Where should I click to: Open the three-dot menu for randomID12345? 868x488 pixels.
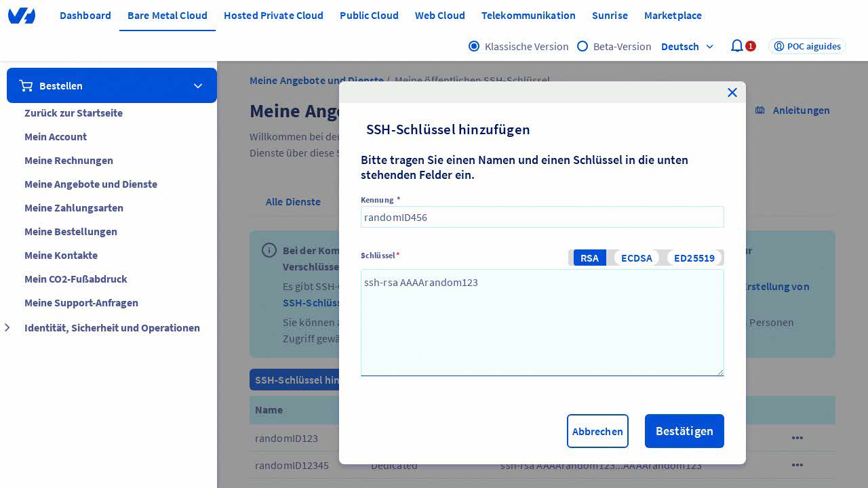(797, 465)
